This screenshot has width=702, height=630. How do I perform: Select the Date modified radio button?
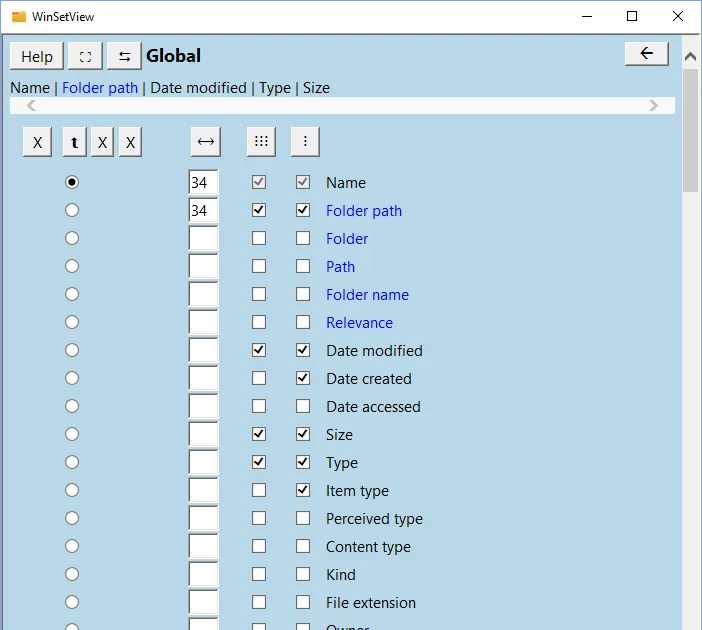[72, 350]
